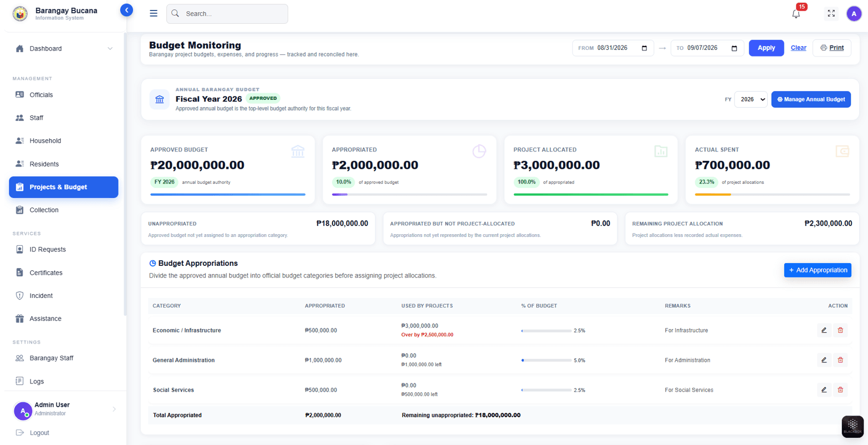Open Barangay Staff settings
Screen dimensions: 868x445
[x=63, y=358]
